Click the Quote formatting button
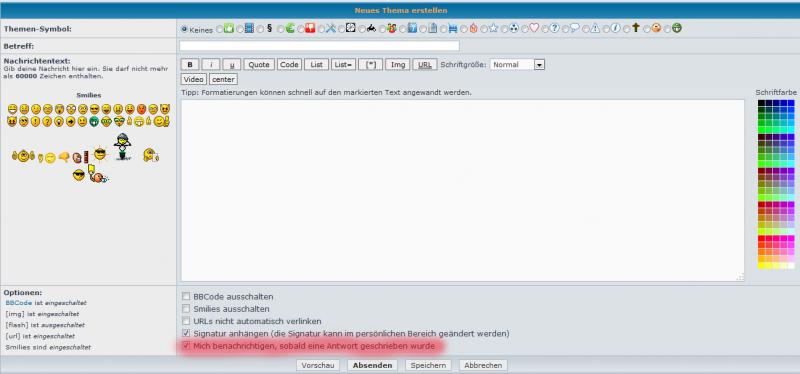This screenshot has width=800, height=374. coord(259,65)
